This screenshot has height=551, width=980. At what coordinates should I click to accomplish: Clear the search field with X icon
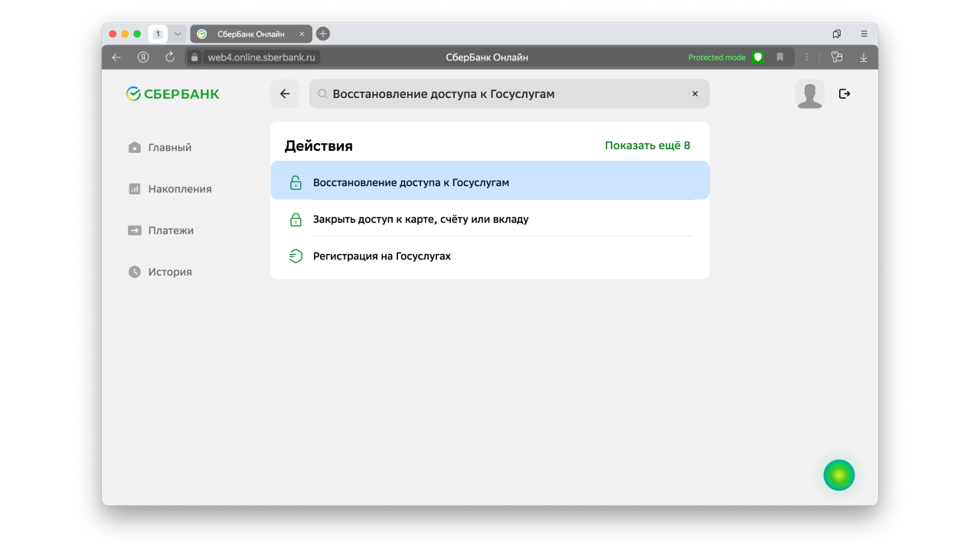coord(695,94)
